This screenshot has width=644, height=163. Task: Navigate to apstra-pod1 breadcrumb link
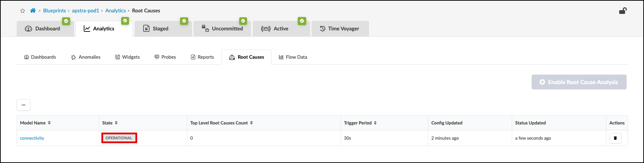pyautogui.click(x=85, y=11)
